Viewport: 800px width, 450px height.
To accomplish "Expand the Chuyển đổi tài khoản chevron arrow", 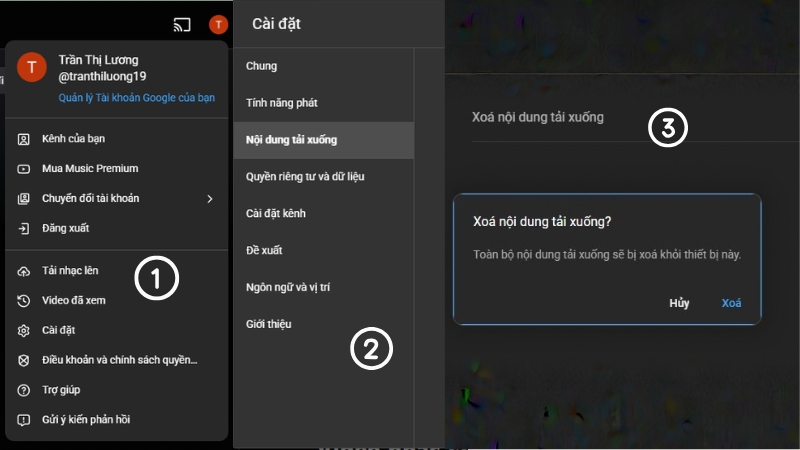I will pyautogui.click(x=210, y=198).
